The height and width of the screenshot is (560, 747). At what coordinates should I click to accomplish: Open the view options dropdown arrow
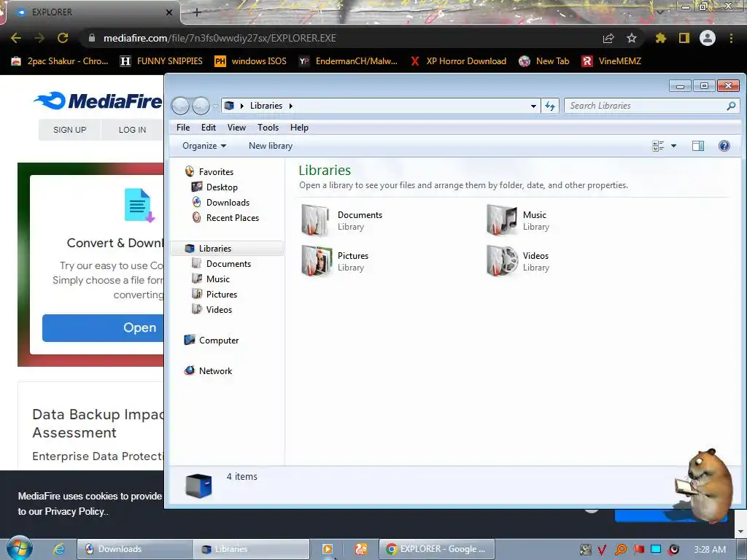[x=673, y=146]
